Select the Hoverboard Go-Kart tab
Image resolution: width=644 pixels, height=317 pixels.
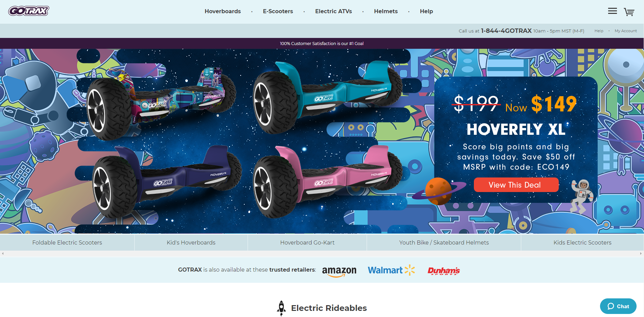coord(307,242)
